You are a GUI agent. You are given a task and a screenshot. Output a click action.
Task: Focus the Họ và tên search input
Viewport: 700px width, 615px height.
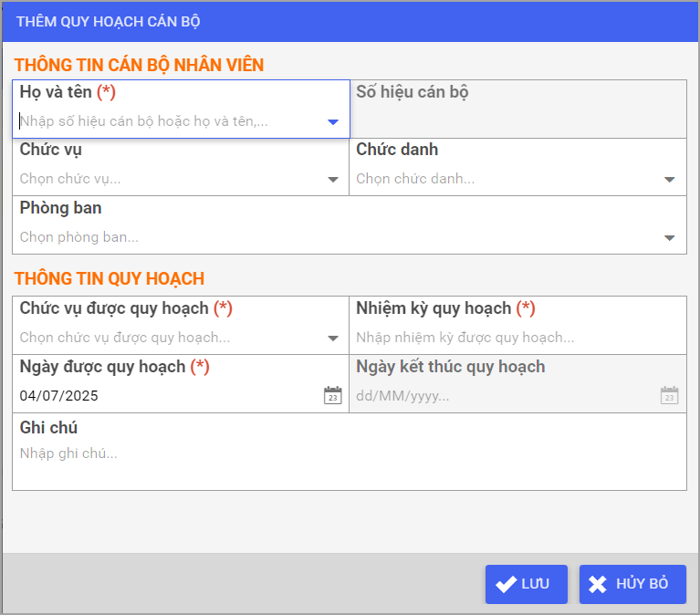click(164, 121)
